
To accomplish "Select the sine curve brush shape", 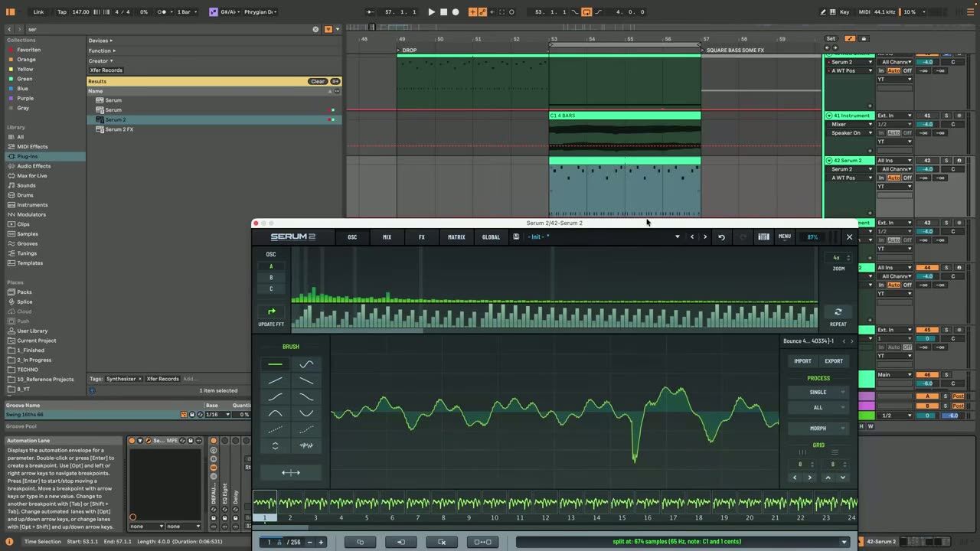I will point(306,364).
